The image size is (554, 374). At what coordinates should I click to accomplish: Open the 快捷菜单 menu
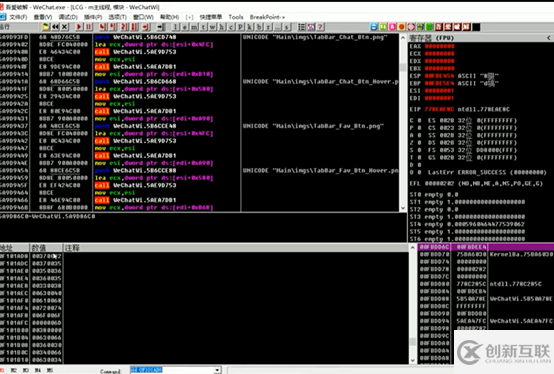211,17
